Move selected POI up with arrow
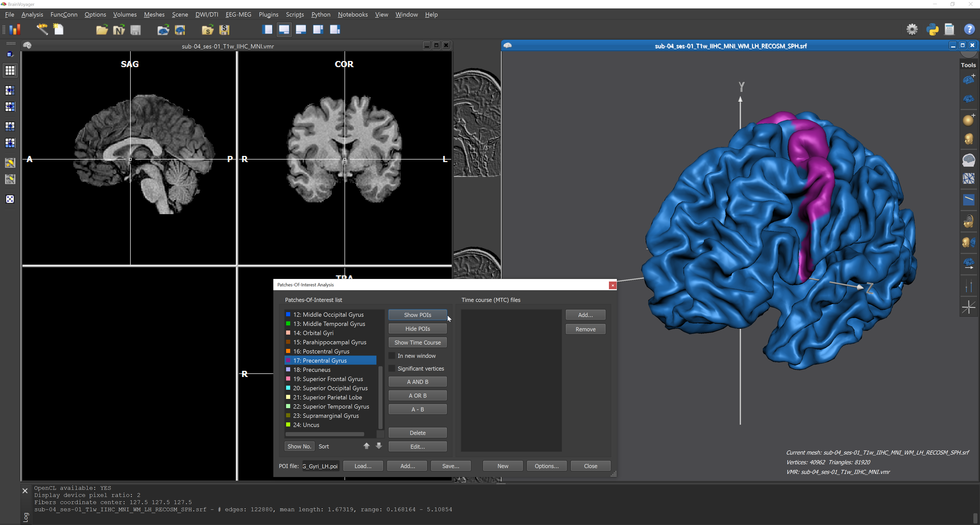Screen dimensions: 980x525 (366, 446)
